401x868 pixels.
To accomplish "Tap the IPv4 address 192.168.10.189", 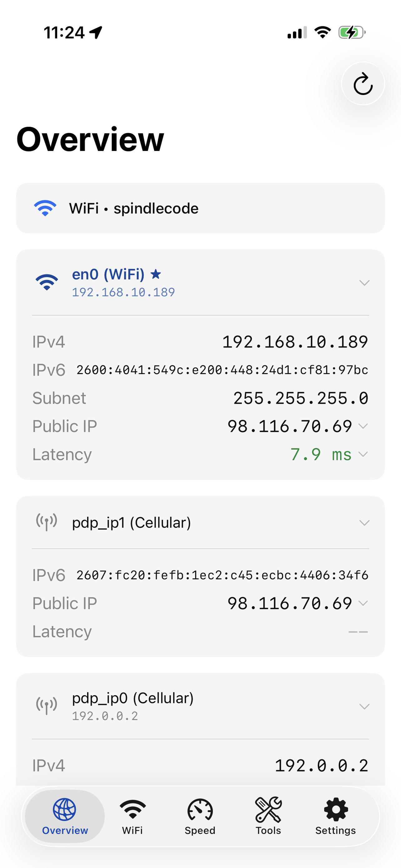I will (295, 342).
